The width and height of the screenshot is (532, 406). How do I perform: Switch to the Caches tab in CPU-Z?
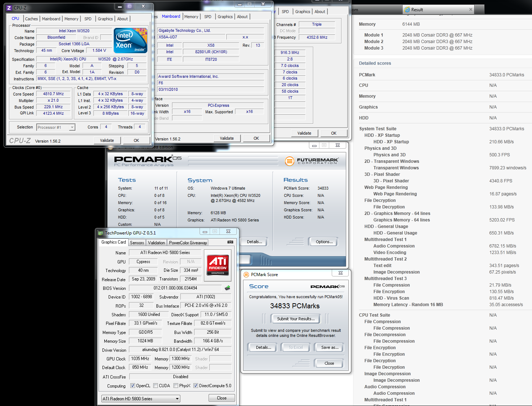[x=32, y=19]
